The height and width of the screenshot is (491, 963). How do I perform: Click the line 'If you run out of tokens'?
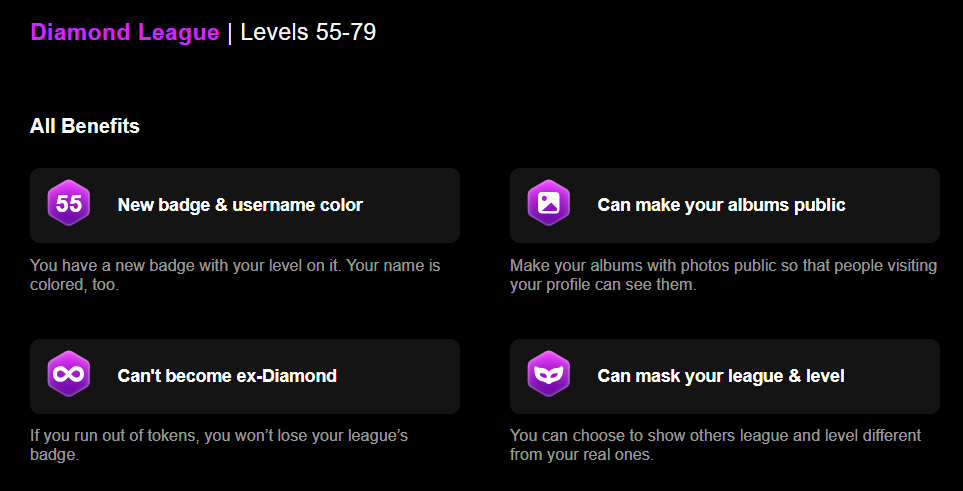[219, 436]
